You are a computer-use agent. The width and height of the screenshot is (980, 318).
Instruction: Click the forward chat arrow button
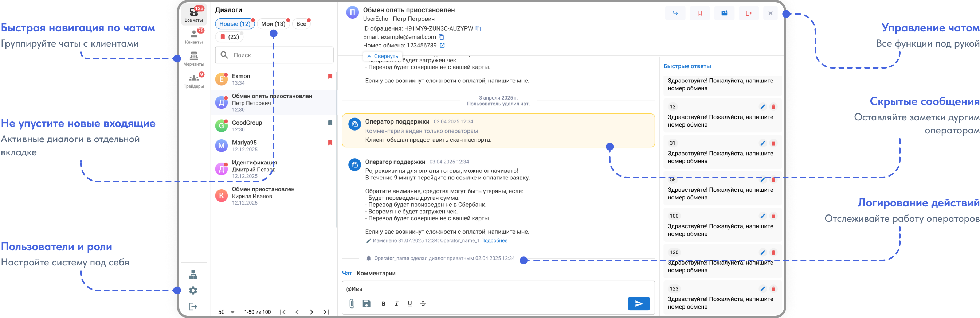coord(675,13)
